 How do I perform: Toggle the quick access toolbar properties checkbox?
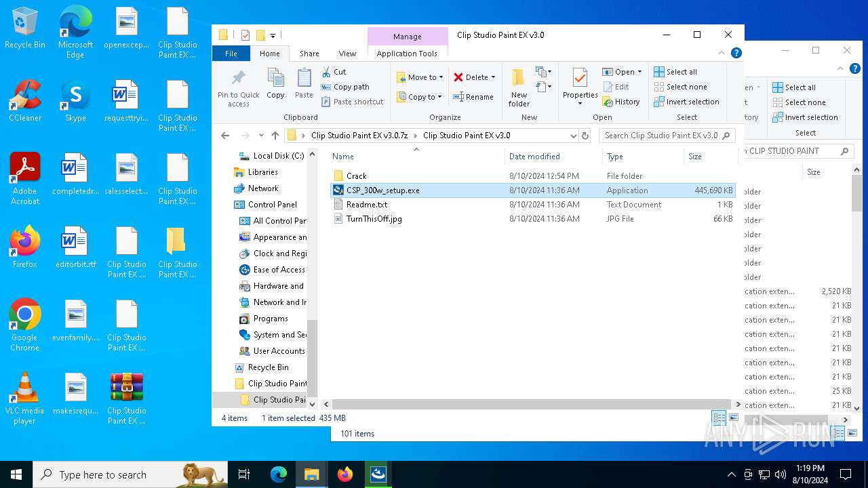[x=245, y=35]
